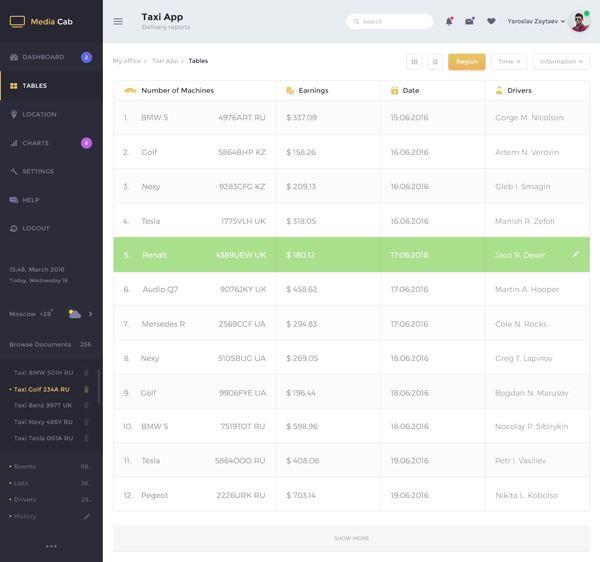Select Tables sidebar item

coord(51,86)
